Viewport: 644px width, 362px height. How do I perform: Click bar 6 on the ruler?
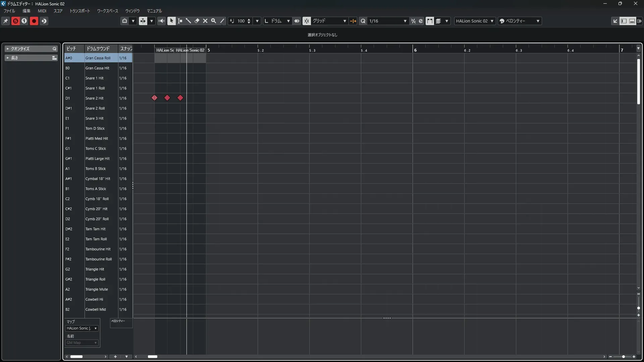415,50
